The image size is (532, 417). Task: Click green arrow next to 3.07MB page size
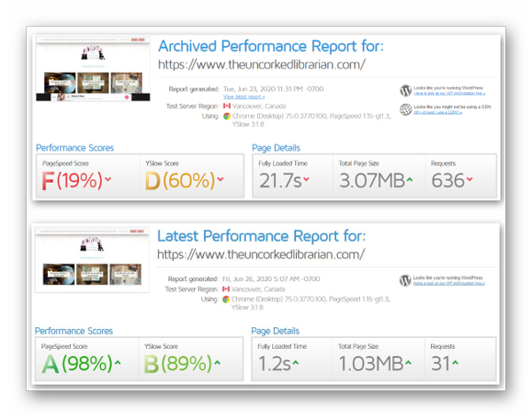click(x=410, y=179)
